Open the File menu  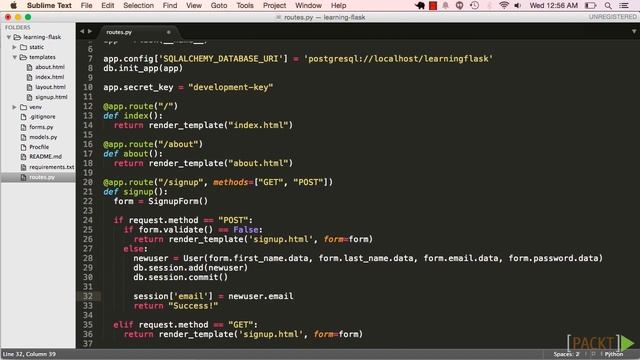87,5
